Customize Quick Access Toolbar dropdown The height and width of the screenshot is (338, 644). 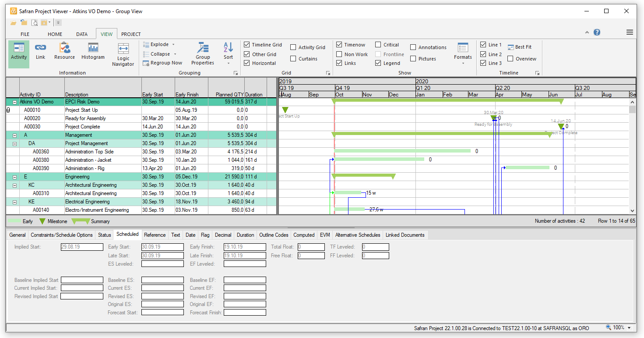58,22
